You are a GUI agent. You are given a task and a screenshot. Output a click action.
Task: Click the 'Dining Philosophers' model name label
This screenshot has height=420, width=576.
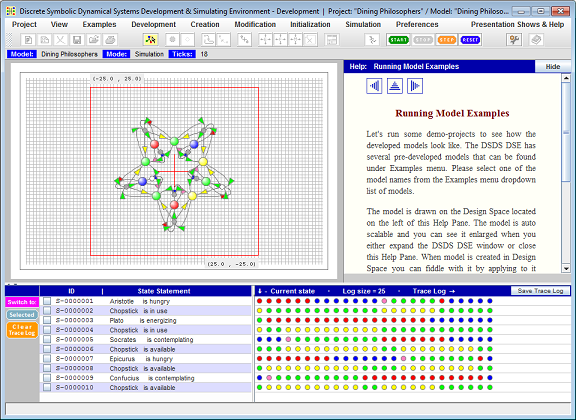(69, 54)
